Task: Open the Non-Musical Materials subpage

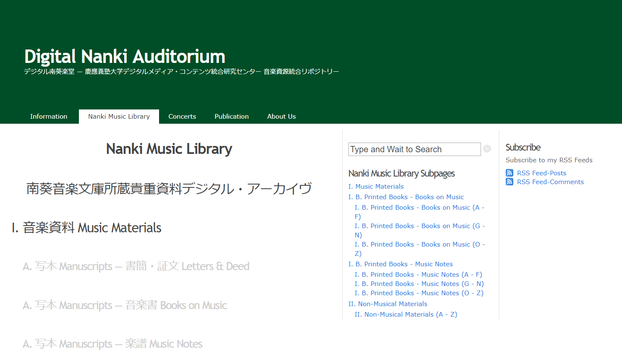Action: click(x=387, y=304)
